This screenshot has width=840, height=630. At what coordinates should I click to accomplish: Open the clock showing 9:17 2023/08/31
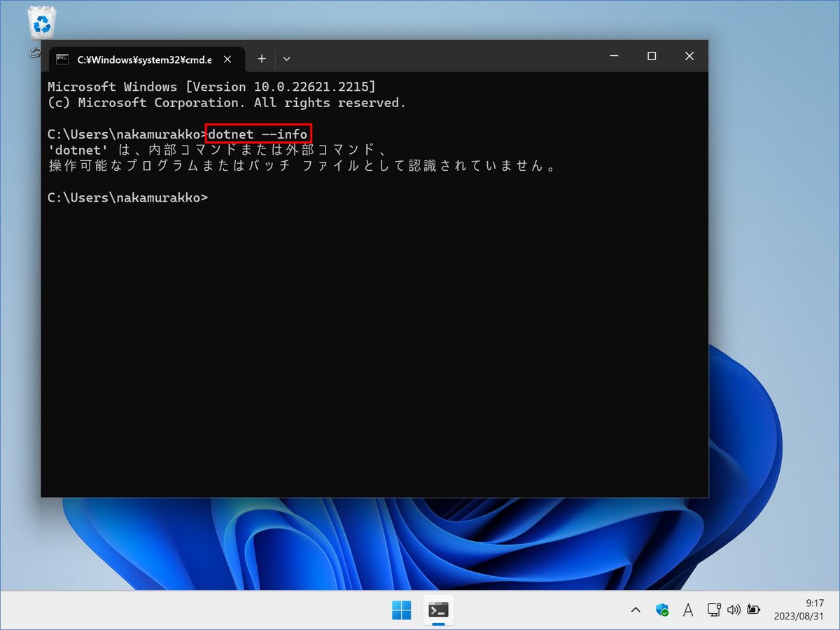click(x=800, y=610)
